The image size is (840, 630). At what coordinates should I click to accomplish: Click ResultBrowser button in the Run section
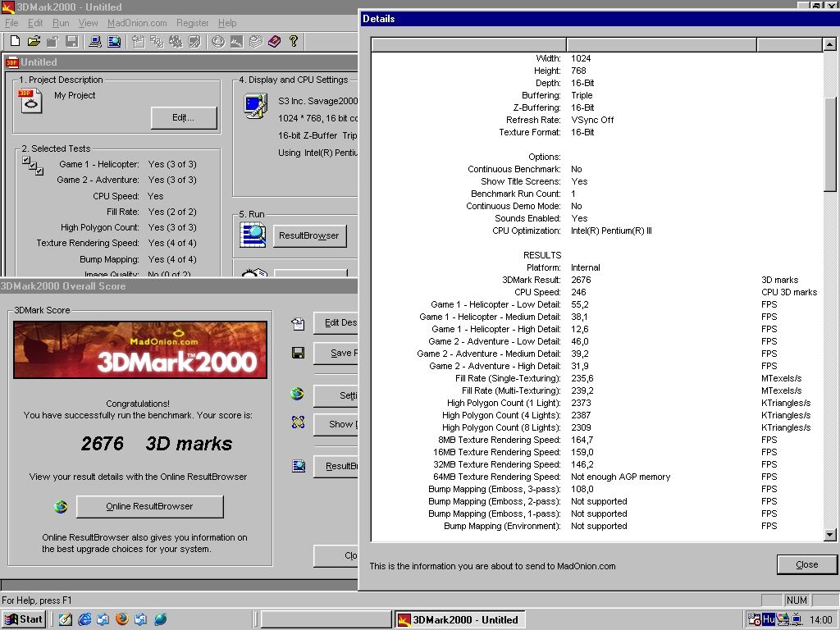click(308, 236)
